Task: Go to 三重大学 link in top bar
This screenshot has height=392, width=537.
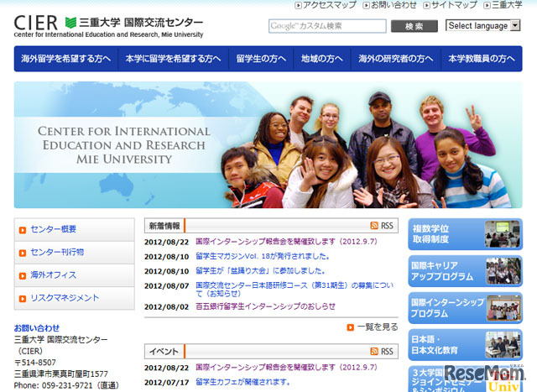Action: point(507,5)
